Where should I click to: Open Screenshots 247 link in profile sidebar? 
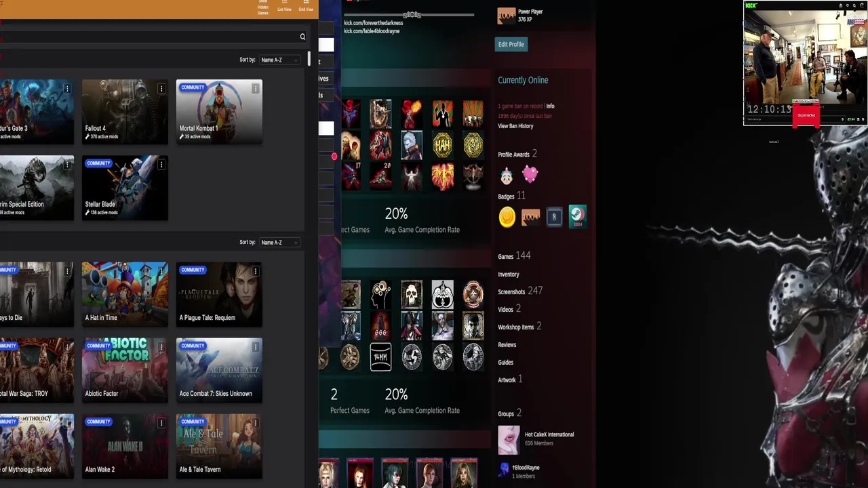(520, 291)
